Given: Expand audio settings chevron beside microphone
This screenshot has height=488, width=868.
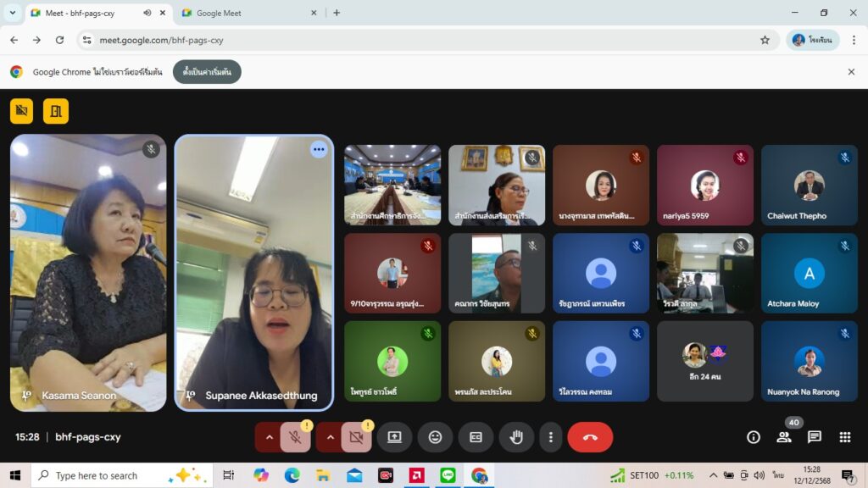Looking at the screenshot, I should pos(270,437).
